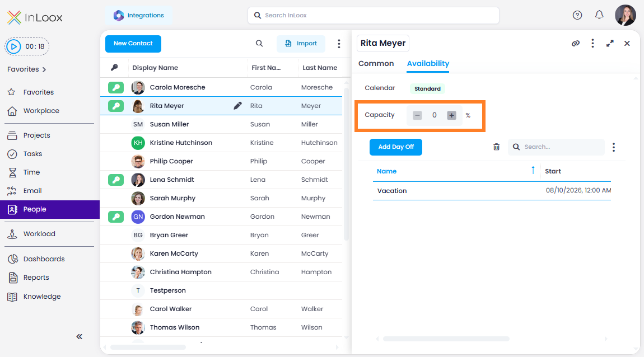Focus the Search InLoox field
This screenshot has height=357, width=644.
click(374, 15)
